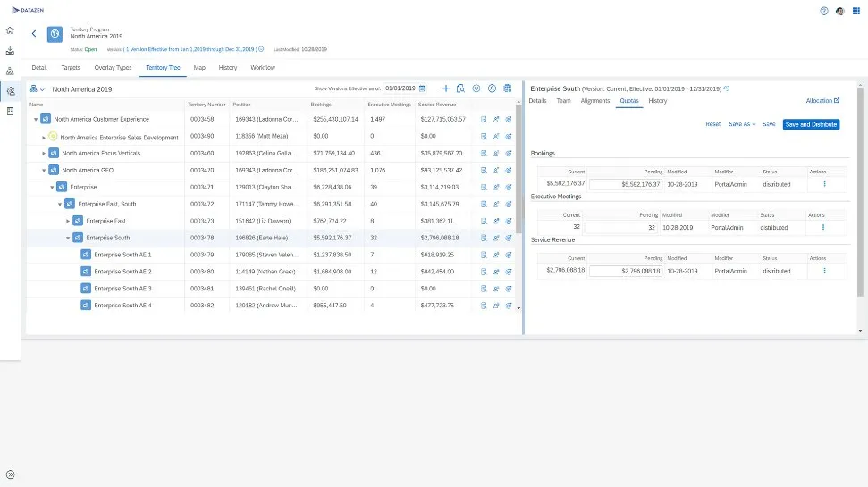Click the Home icon in left sidebar
Image resolution: width=868 pixels, height=487 pixels.
point(10,30)
